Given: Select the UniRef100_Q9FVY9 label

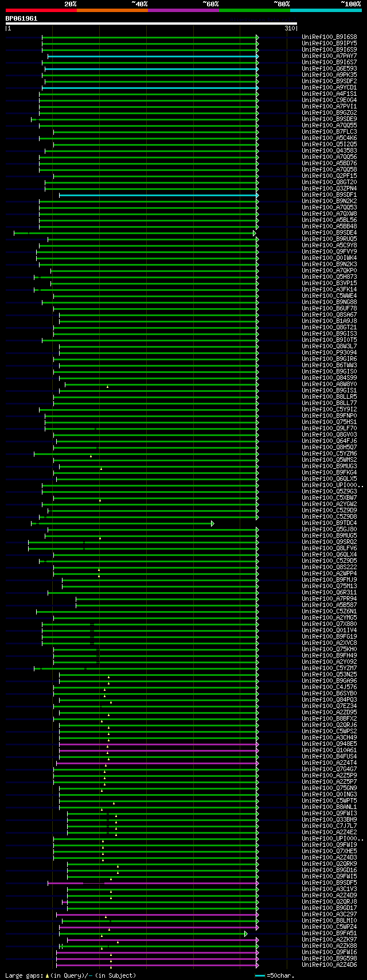Looking at the screenshot, I should point(329,252).
